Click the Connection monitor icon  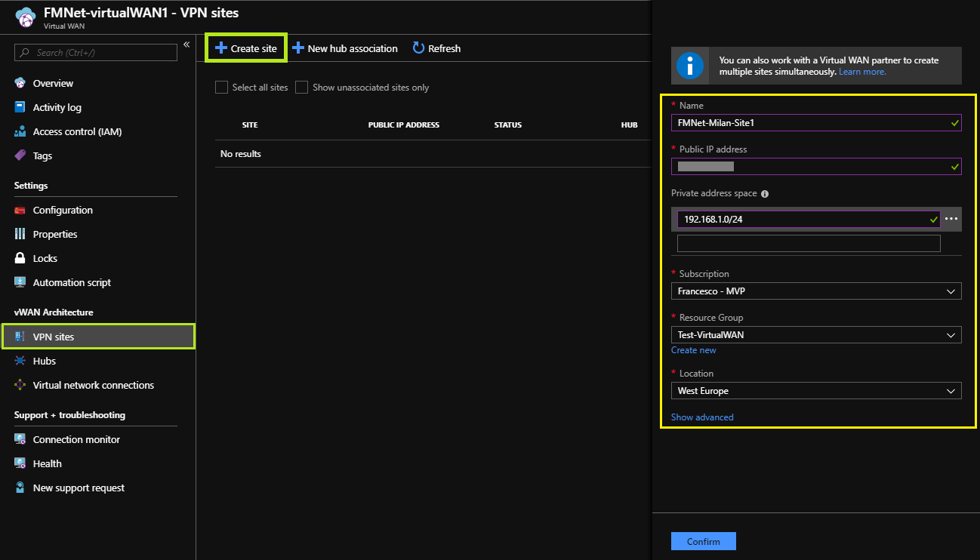pos(20,439)
